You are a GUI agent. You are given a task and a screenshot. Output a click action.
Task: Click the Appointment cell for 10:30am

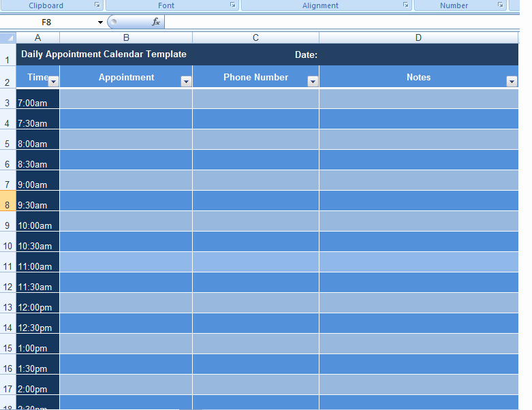[126, 242]
